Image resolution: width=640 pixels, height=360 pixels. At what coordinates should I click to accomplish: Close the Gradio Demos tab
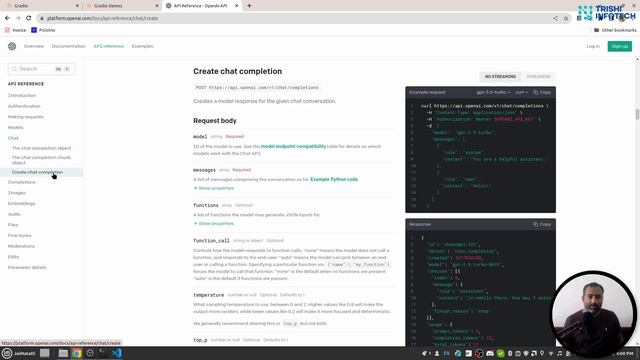click(157, 6)
